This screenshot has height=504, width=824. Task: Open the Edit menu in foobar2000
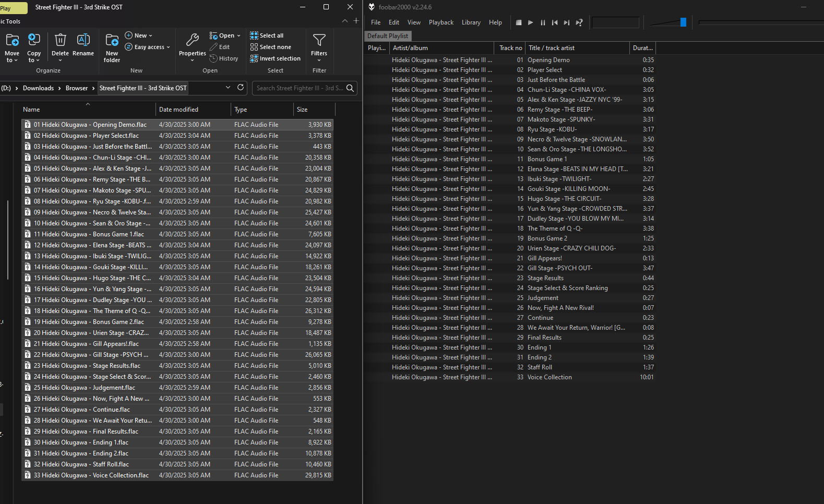[x=394, y=22]
